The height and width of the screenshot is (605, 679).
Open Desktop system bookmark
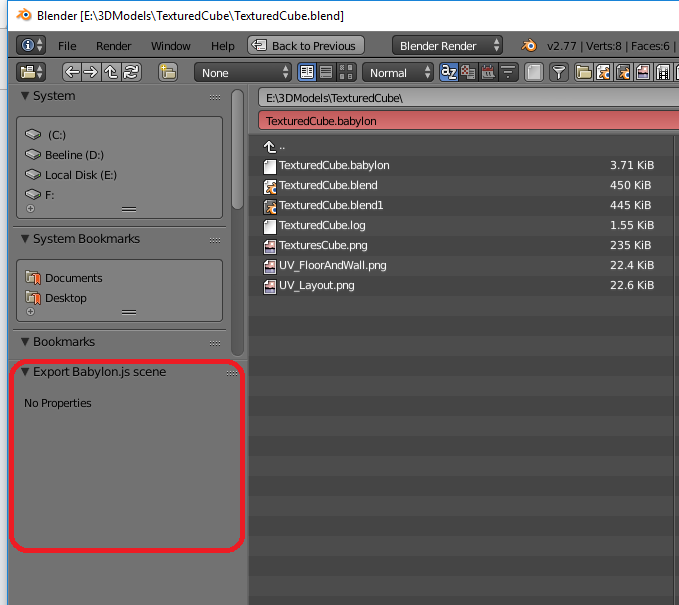[x=120, y=298]
